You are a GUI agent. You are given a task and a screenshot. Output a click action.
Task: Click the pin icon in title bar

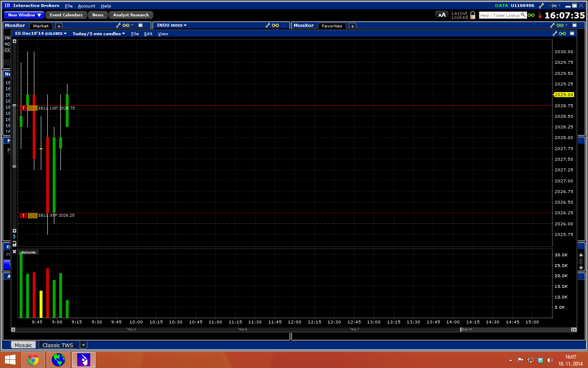553,6
